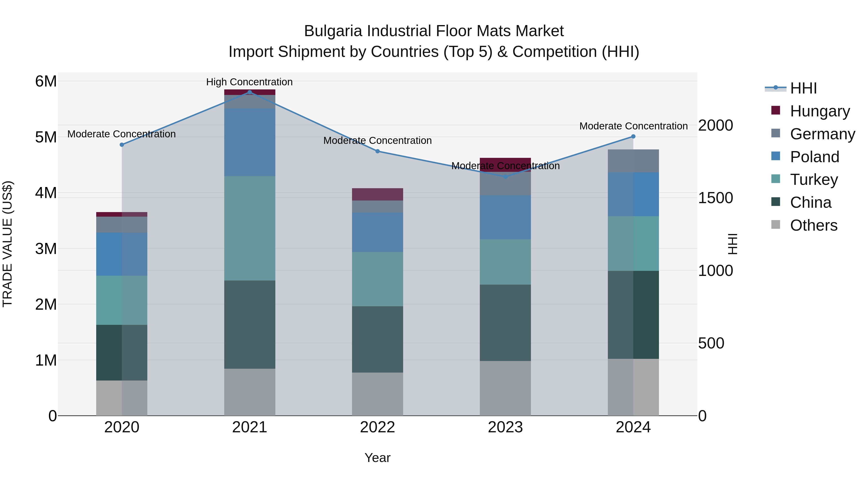This screenshot has width=868, height=488.
Task: Click the 2024 HHI data point marker
Action: (x=633, y=136)
